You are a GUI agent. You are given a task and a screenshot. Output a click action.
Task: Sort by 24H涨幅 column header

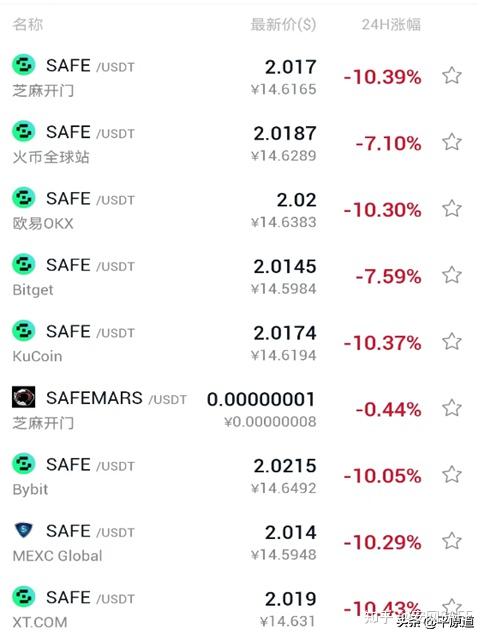point(391,24)
